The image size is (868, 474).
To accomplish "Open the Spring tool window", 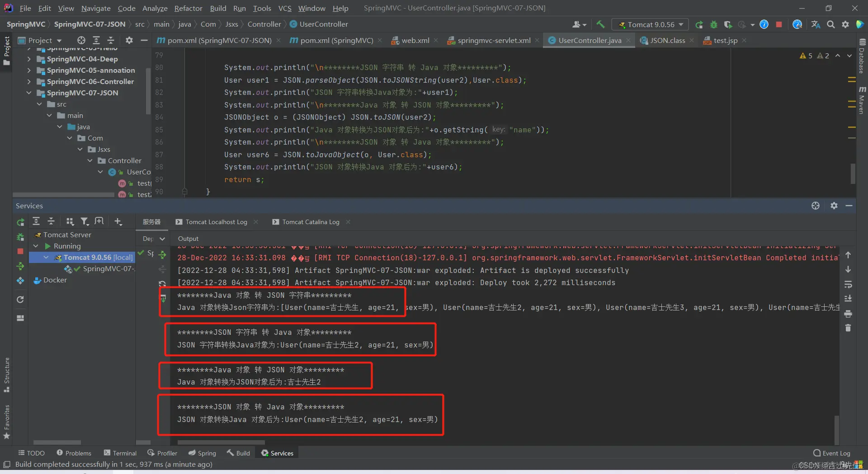I will tap(202, 453).
